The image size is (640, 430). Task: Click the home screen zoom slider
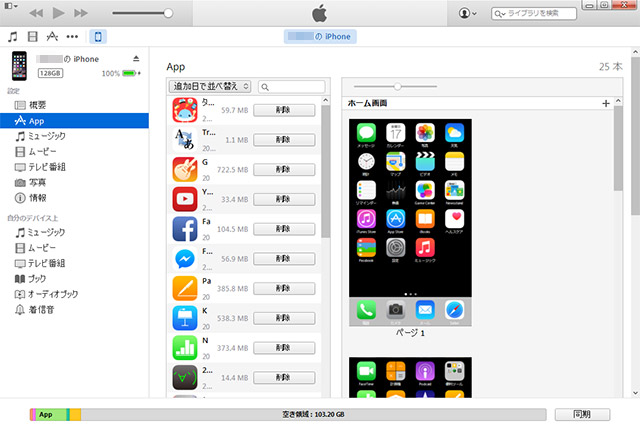[x=400, y=86]
